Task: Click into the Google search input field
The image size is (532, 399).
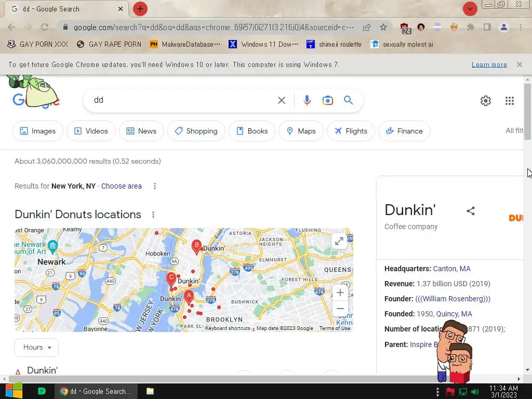Action: coord(183,100)
